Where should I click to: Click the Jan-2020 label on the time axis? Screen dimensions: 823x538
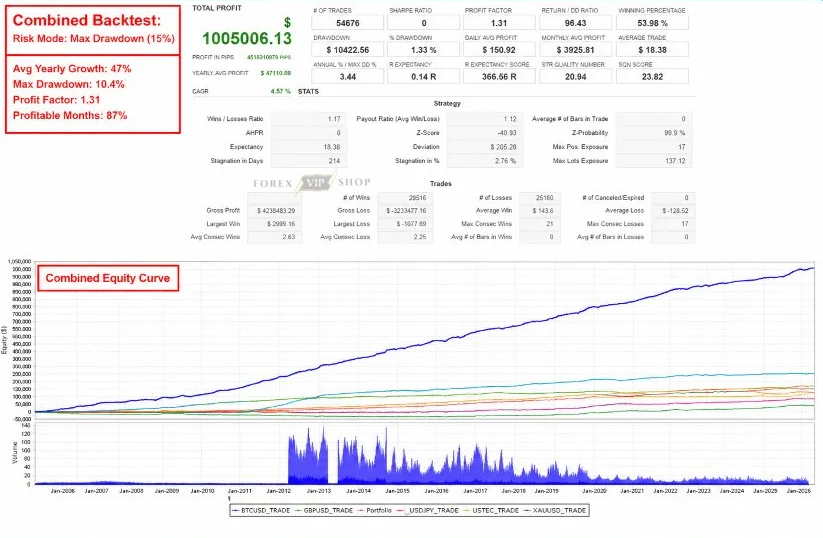[x=594, y=491]
